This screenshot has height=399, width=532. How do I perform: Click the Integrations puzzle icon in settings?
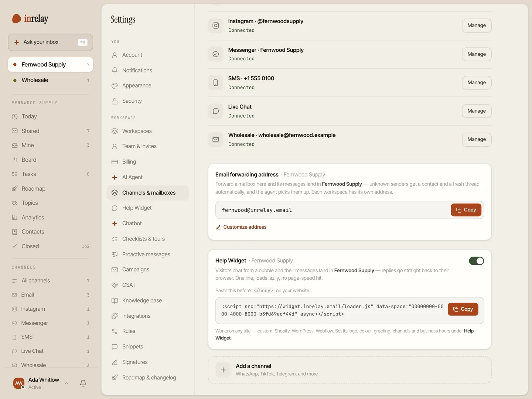[115, 316]
